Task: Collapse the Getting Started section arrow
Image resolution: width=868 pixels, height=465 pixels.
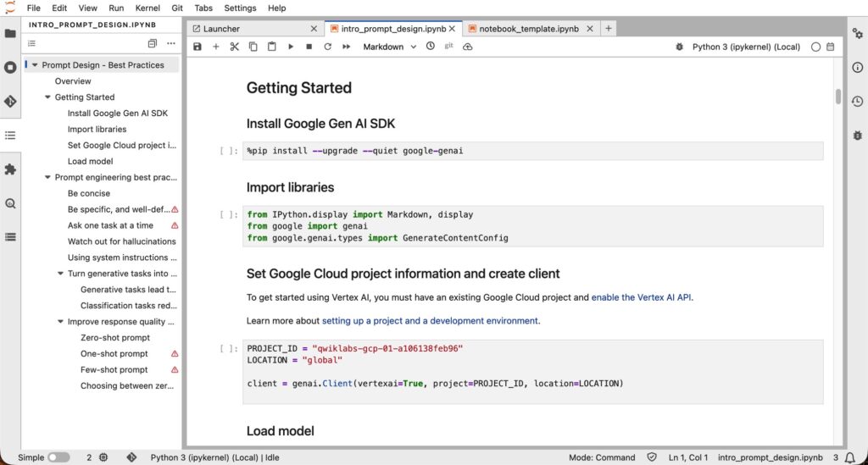Action: click(x=47, y=97)
